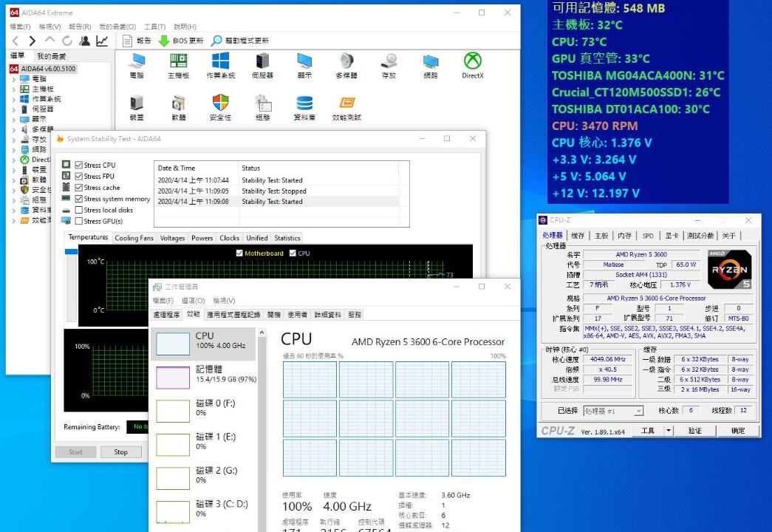The width and height of the screenshot is (772, 532).
Task: Open the Software icon in AIDA64
Action: pyautogui.click(x=178, y=108)
